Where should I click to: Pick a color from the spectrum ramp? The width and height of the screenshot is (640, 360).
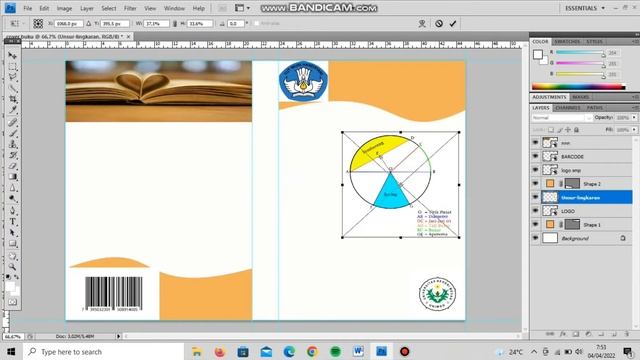tap(578, 87)
